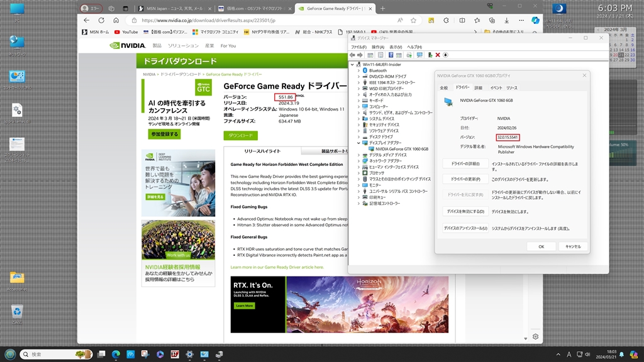Image resolution: width=644 pixels, height=362 pixels.
Task: Switch to the MSN Japan browser tab
Action: pos(174,8)
